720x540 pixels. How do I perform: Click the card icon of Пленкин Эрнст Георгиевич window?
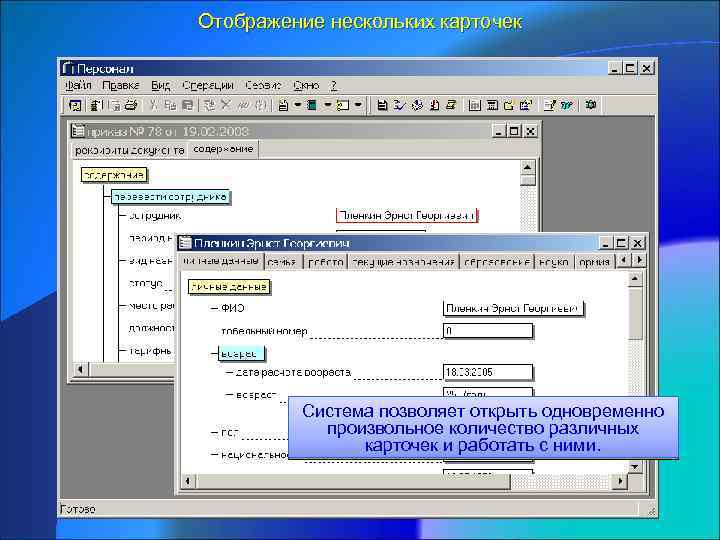click(185, 242)
